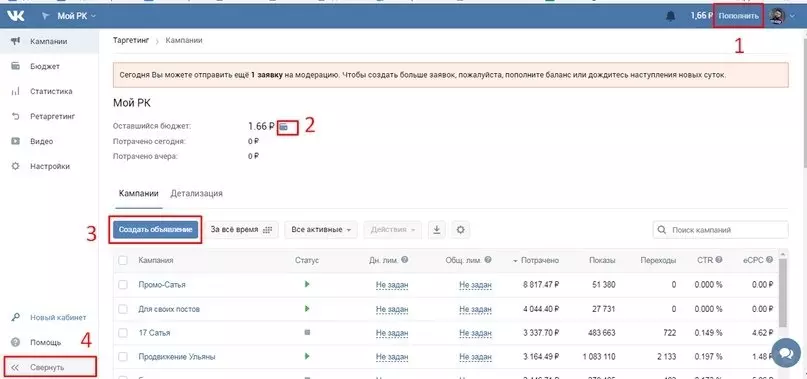This screenshot has width=807, height=379.
Task: Click the download export icon
Action: 437,230
